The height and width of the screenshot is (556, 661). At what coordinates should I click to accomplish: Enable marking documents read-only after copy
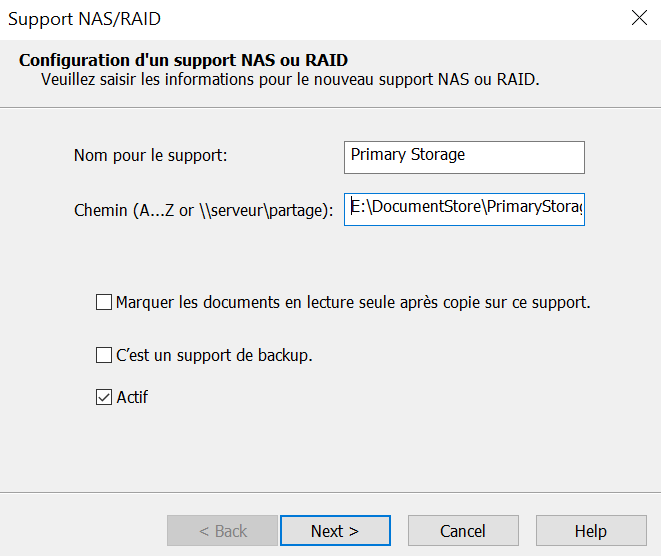pyautogui.click(x=104, y=302)
